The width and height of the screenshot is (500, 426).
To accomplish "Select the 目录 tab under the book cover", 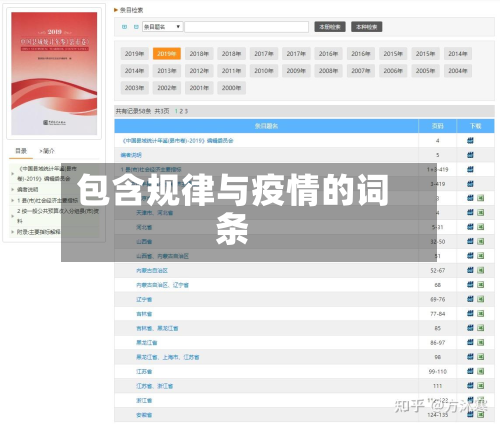I will coord(21,151).
